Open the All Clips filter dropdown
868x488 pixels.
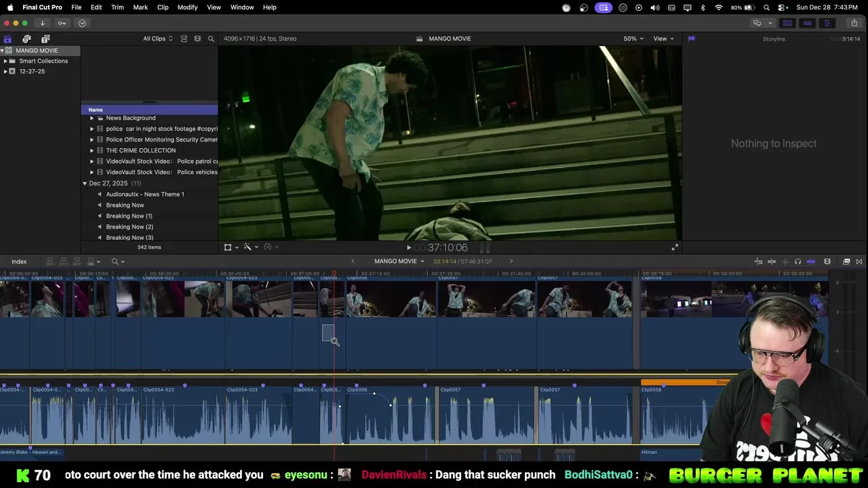pyautogui.click(x=157, y=39)
